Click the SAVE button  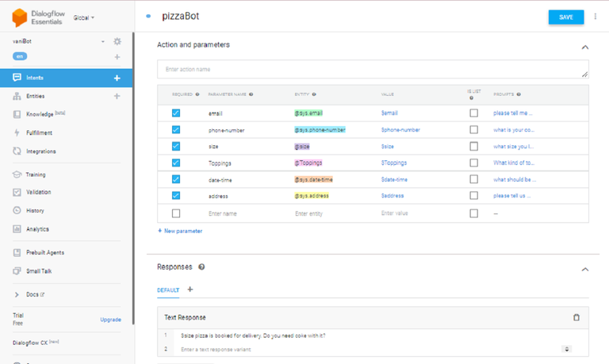click(x=566, y=17)
